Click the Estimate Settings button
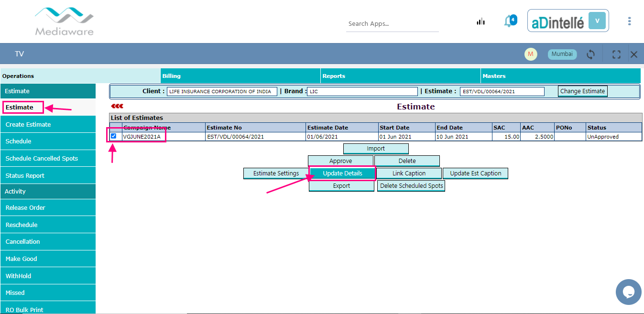This screenshot has width=644, height=314. [x=276, y=173]
